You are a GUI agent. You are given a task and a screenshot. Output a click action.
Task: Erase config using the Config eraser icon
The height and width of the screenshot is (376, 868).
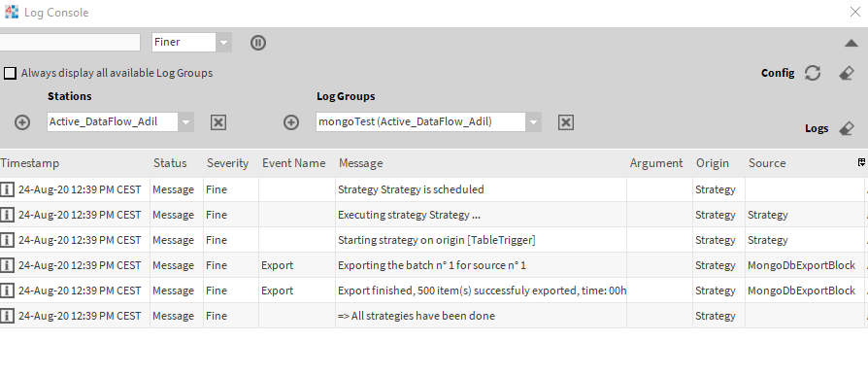coord(847,73)
